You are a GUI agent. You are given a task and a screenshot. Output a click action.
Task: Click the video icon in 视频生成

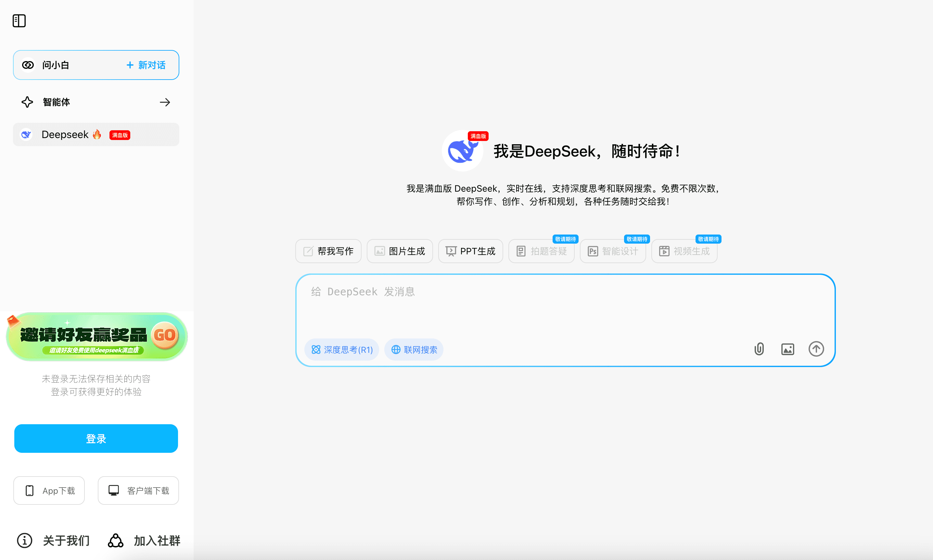click(664, 251)
